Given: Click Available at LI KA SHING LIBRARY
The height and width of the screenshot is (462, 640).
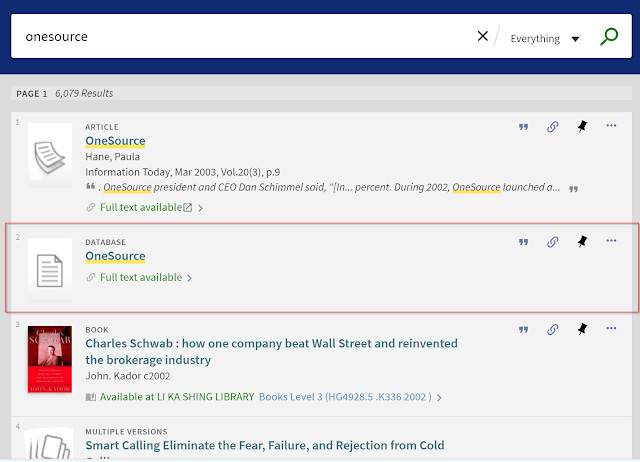Looking at the screenshot, I should (177, 397).
